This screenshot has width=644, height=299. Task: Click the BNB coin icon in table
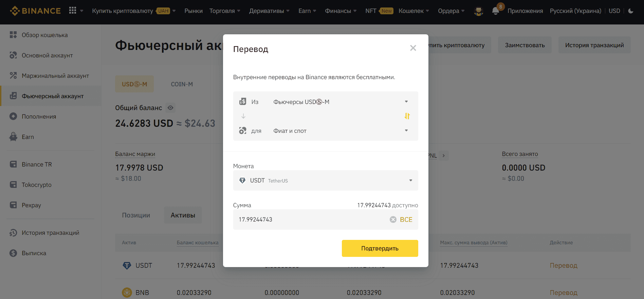127,293
